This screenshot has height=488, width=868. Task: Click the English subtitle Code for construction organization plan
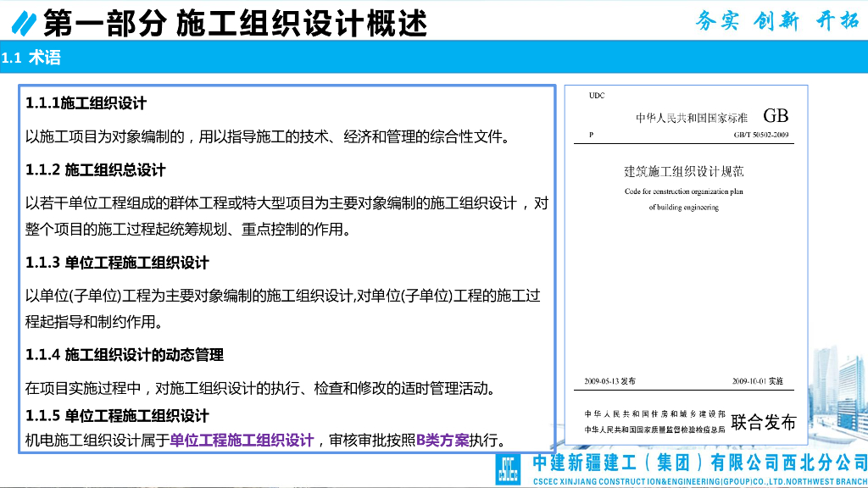click(x=683, y=191)
